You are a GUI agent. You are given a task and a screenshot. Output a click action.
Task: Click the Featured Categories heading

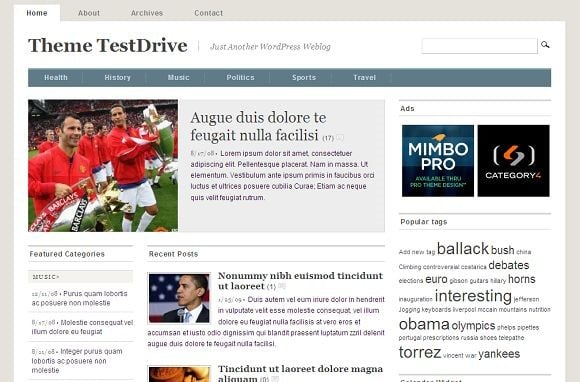coord(67,254)
